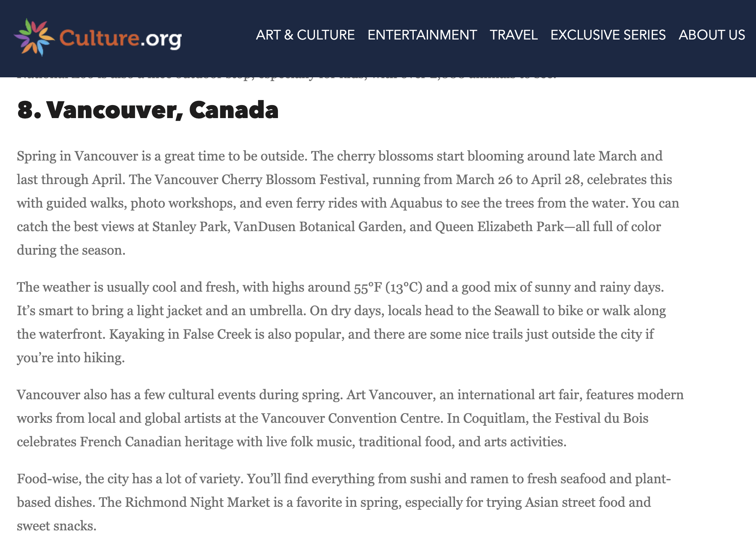Viewport: 756px width, 548px height.
Task: Go to the Entertainment section
Action: [422, 35]
